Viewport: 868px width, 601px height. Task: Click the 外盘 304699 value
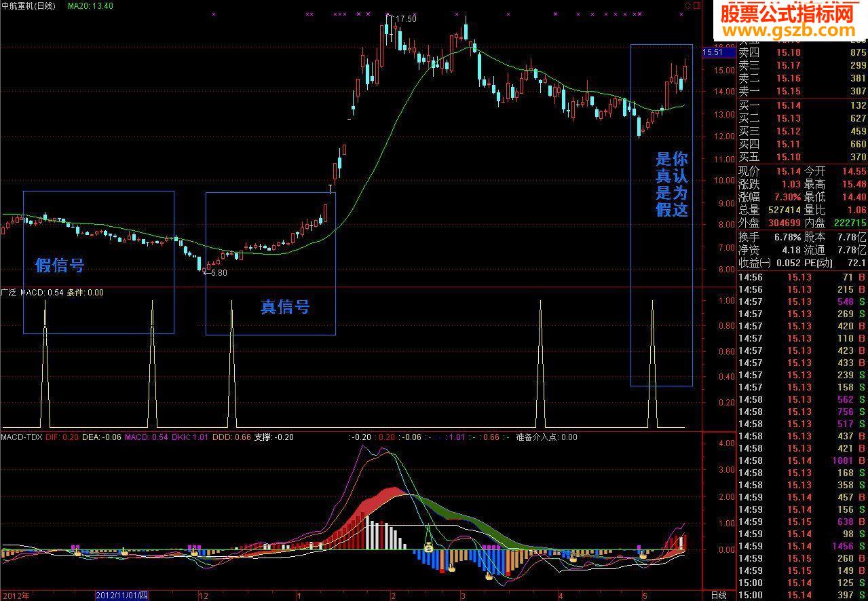(784, 223)
